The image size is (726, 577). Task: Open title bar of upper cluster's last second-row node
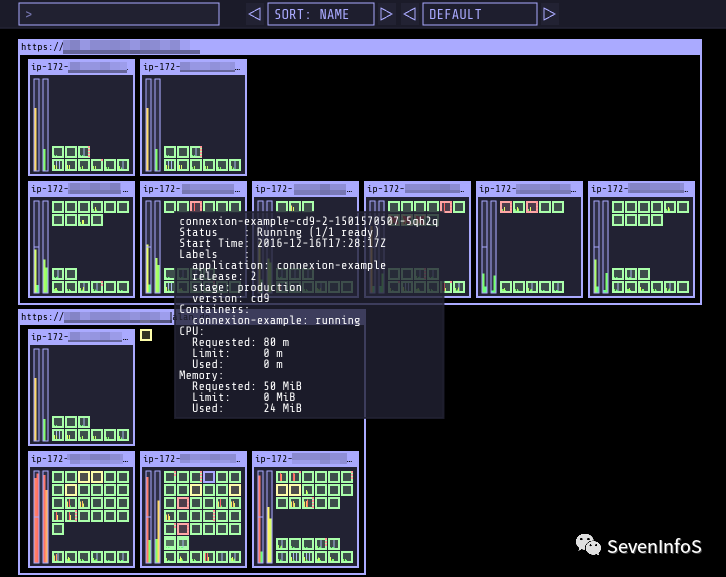pos(641,188)
